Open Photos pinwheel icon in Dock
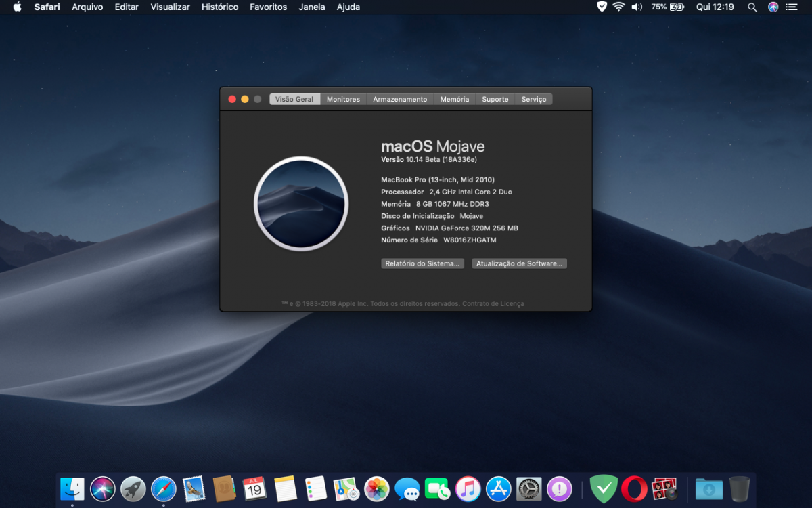Image resolution: width=812 pixels, height=508 pixels. tap(377, 488)
